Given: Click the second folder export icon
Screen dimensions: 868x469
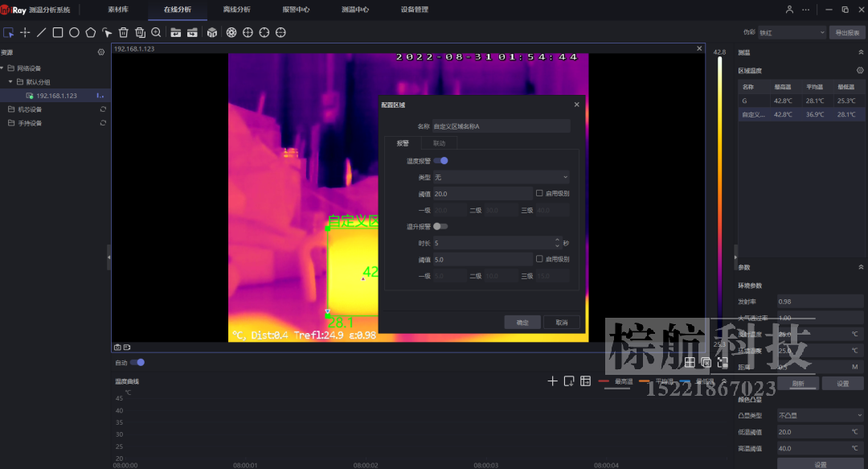Looking at the screenshot, I should tap(192, 33).
